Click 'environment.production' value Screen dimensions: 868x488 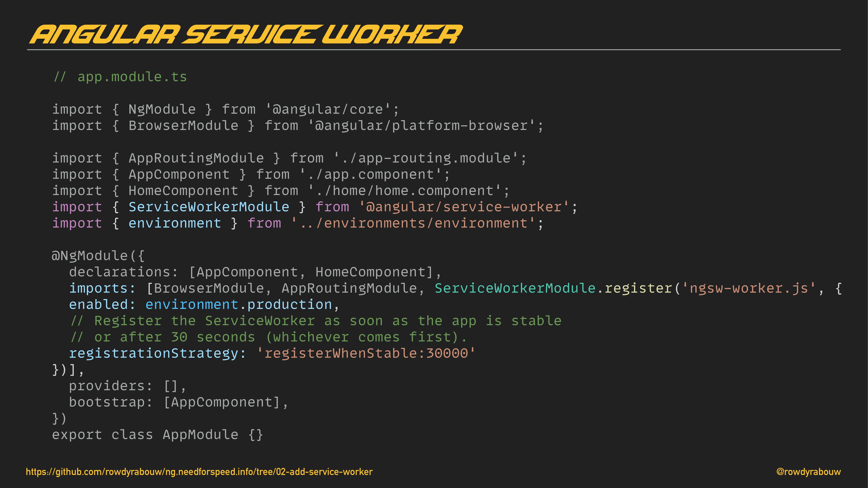239,305
